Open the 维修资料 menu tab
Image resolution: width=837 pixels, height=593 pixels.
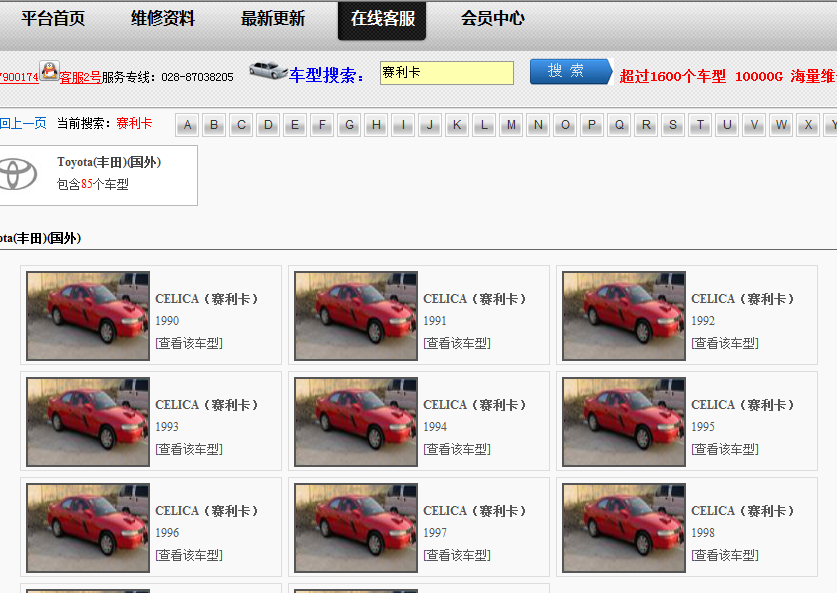[163, 19]
